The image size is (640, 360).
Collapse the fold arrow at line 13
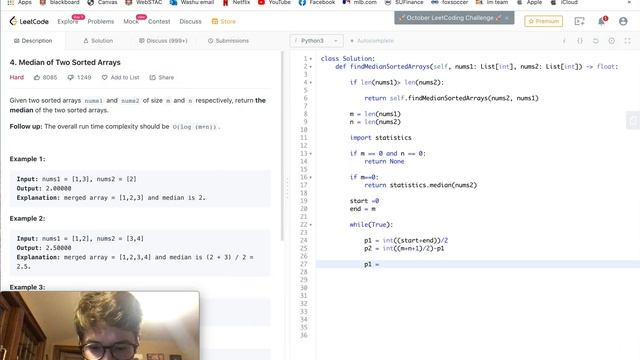[311, 154]
